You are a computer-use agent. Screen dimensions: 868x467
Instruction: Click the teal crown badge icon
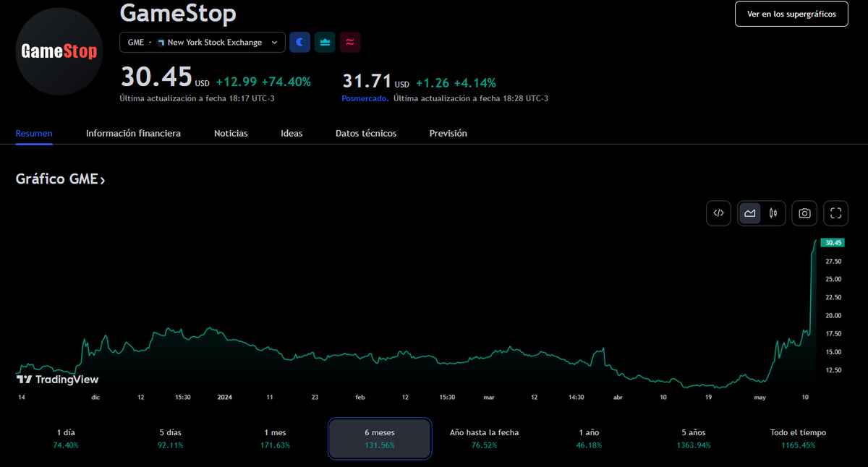click(x=325, y=43)
